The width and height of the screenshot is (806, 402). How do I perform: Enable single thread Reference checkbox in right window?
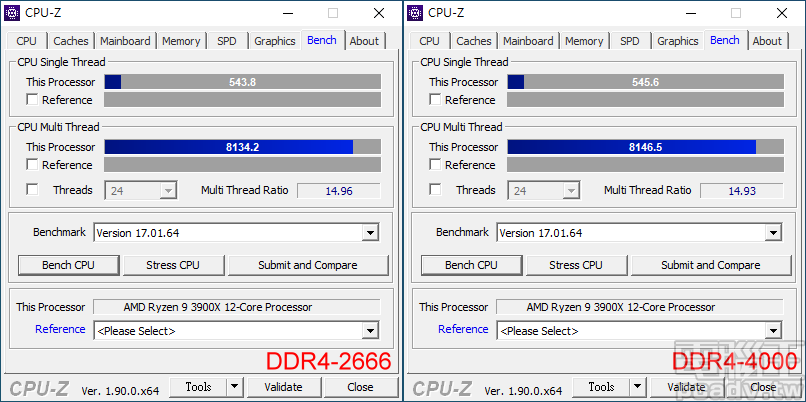[x=435, y=100]
